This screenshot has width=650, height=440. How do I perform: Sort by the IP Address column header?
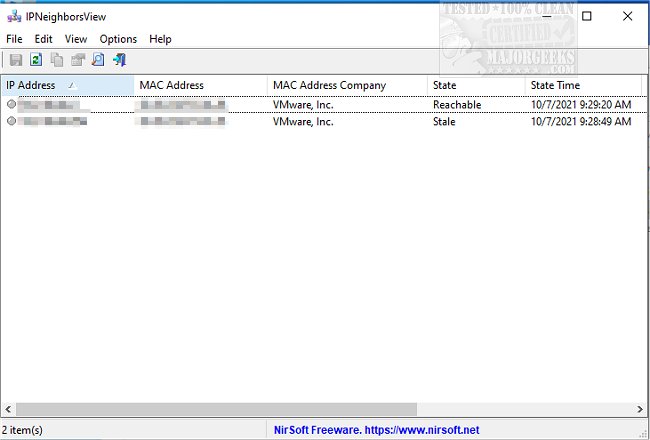click(x=68, y=85)
